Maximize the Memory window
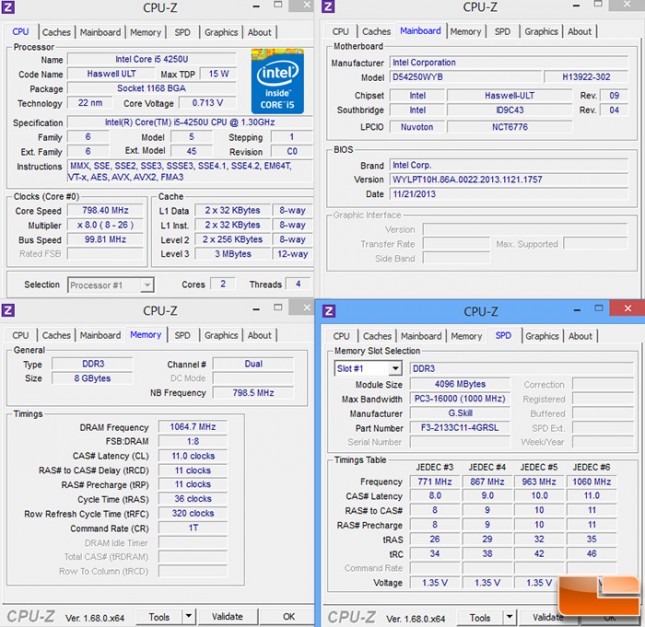The width and height of the screenshot is (645, 627). coord(278,308)
